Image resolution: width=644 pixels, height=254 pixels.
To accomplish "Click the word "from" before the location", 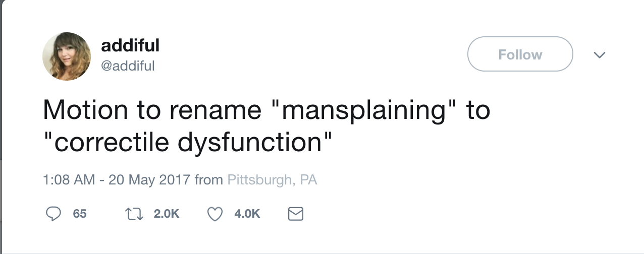I will (x=208, y=180).
